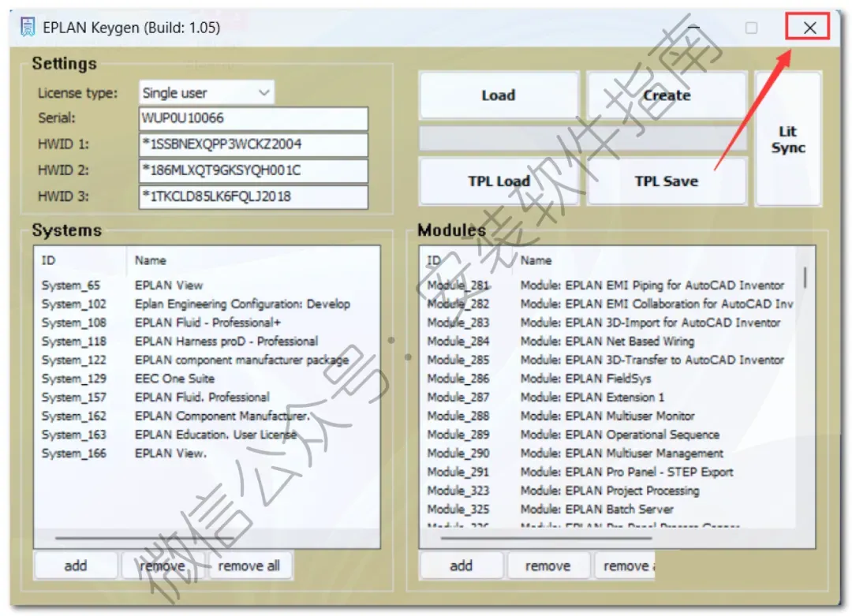Image resolution: width=852 pixels, height=616 pixels.
Task: Click Modules list Name column header
Action: click(655, 260)
